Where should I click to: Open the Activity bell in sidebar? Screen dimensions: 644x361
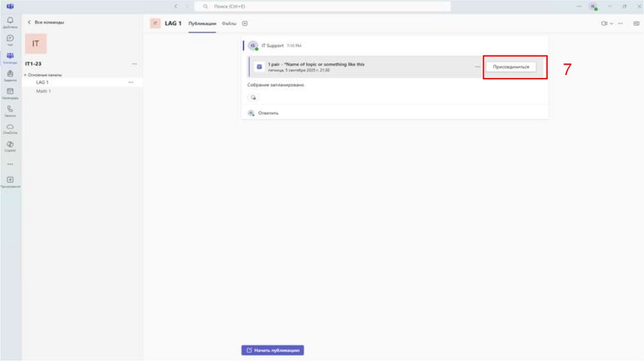tap(10, 22)
